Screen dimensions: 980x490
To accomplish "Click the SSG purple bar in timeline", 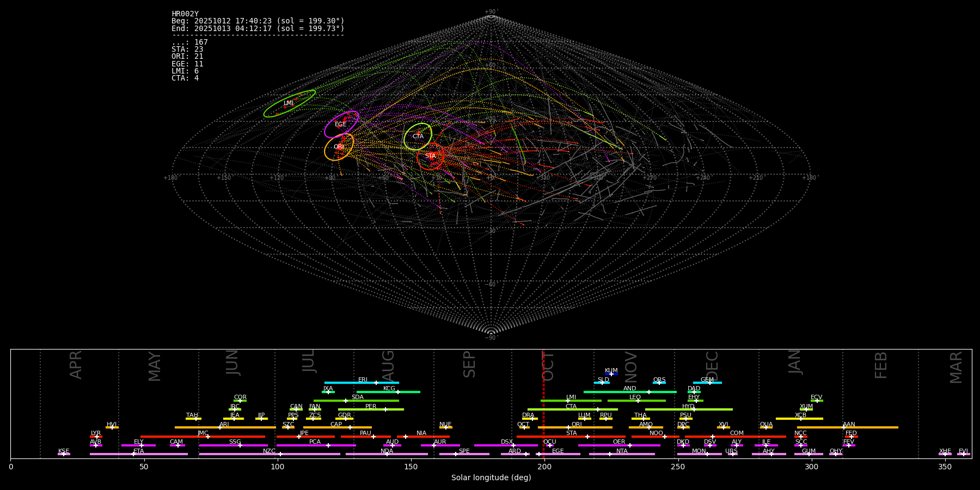I will [x=233, y=445].
